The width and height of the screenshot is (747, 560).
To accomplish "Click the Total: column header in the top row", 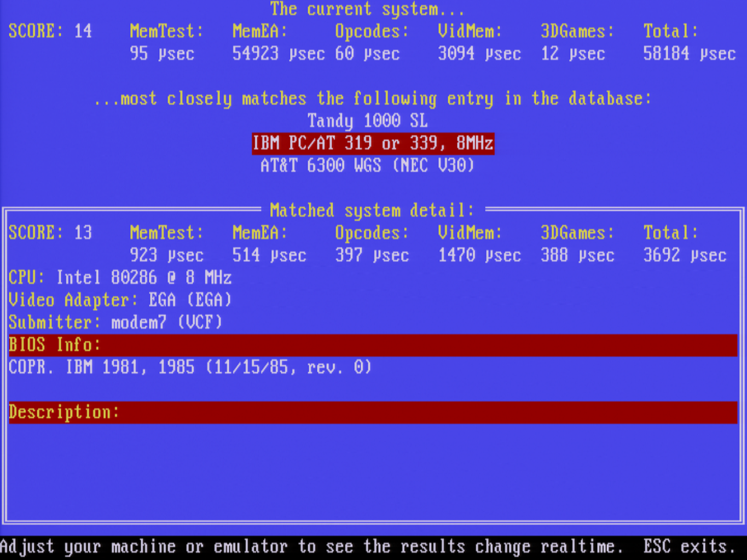I will 671,31.
